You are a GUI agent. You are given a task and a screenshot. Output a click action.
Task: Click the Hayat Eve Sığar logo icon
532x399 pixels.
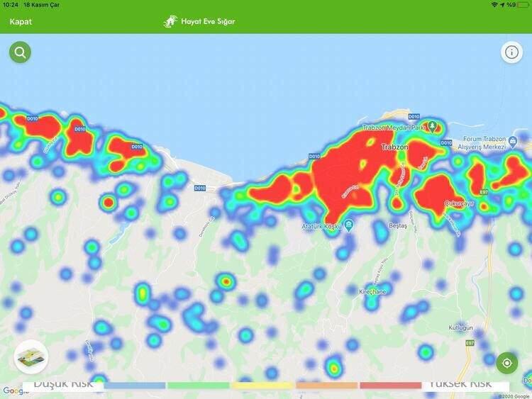coord(170,21)
